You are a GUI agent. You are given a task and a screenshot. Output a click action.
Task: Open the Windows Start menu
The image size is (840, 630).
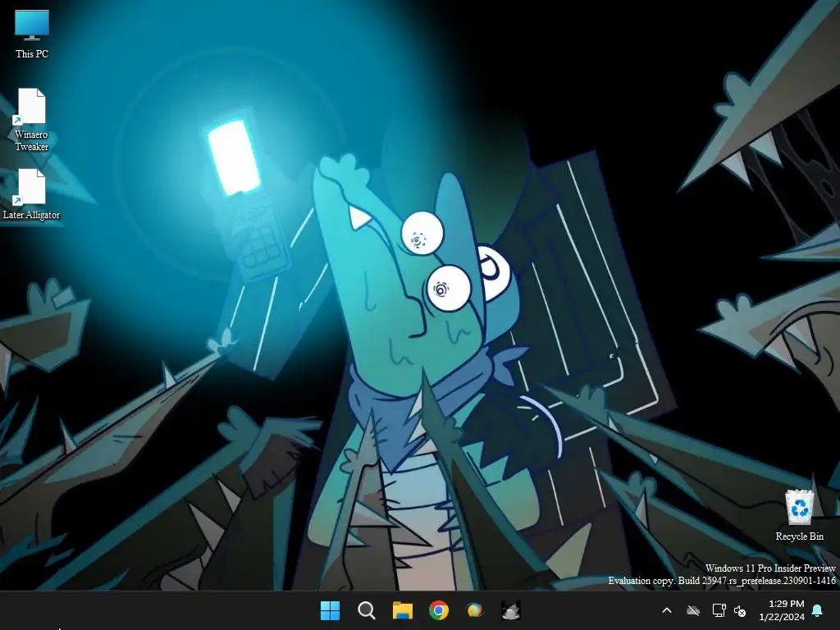330,610
